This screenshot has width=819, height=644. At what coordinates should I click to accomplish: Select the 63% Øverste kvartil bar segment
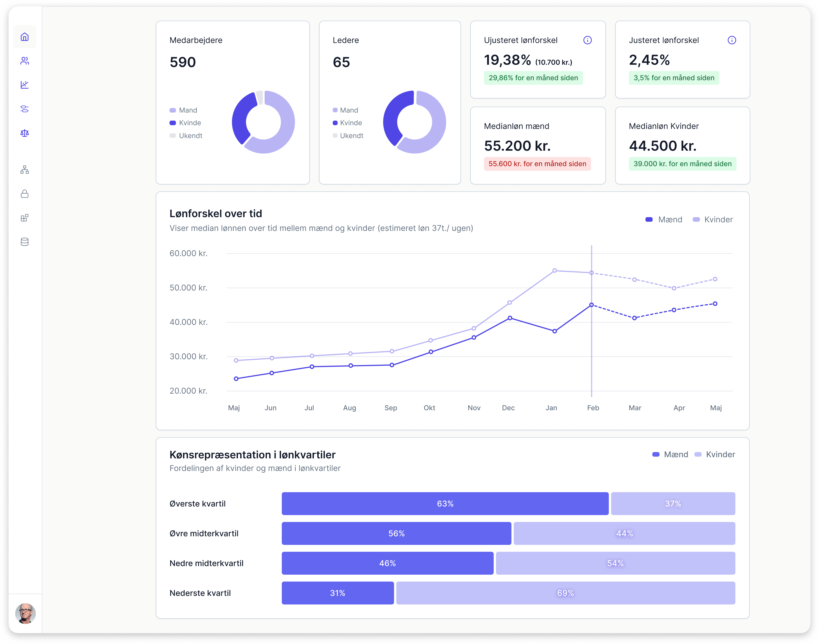(445, 503)
